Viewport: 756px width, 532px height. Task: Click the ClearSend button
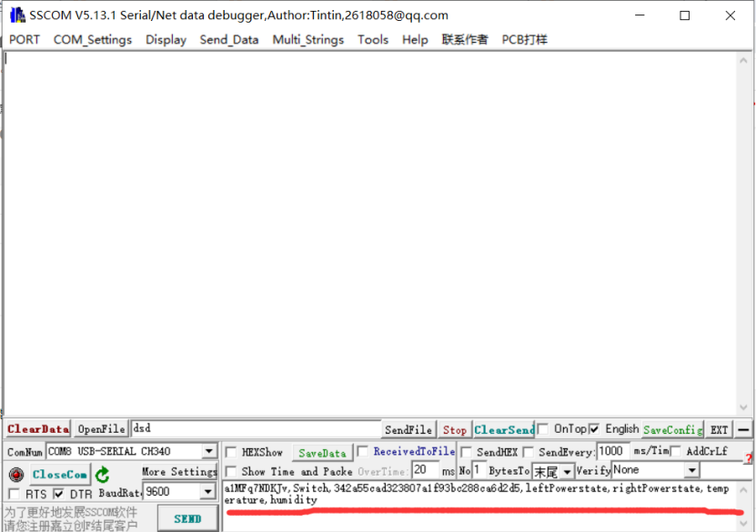pos(504,429)
